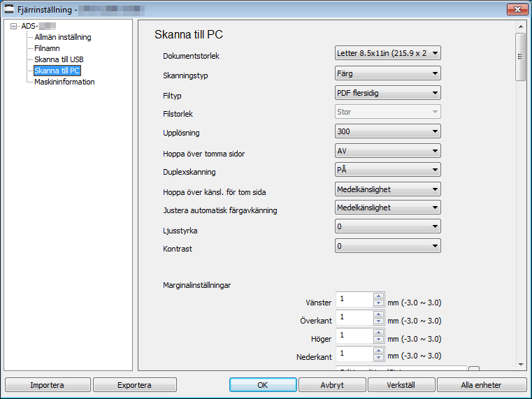Close the Fjärrinställning window
Image resolution: width=532 pixels, height=399 pixels.
[517, 9]
